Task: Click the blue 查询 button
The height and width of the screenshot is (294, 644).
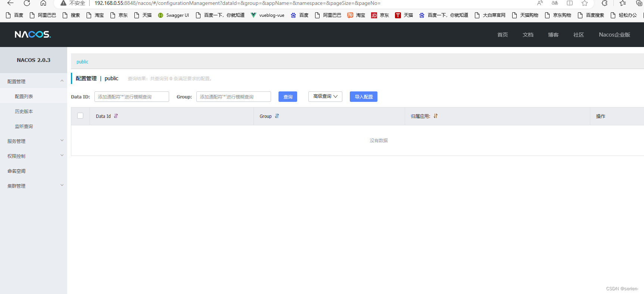Action: coord(288,97)
